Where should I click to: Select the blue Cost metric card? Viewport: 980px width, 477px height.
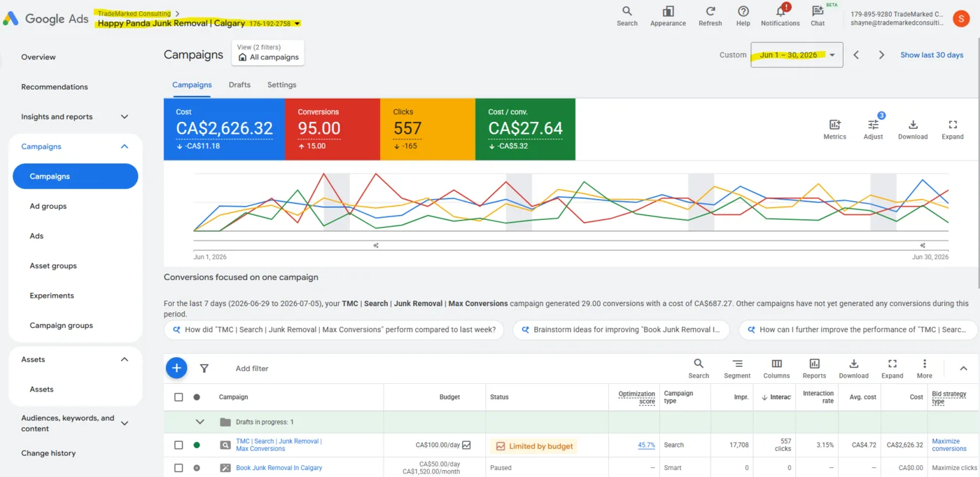[x=224, y=129]
